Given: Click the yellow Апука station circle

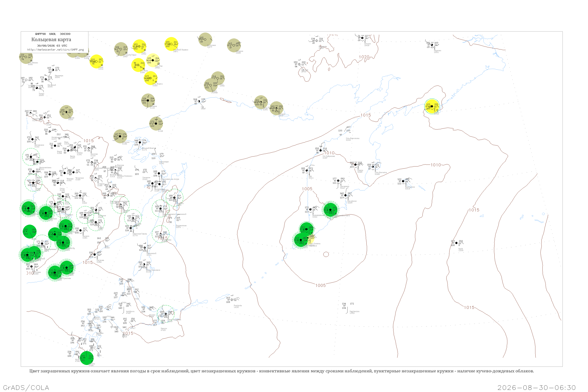Looking at the screenshot, I should tap(432, 106).
